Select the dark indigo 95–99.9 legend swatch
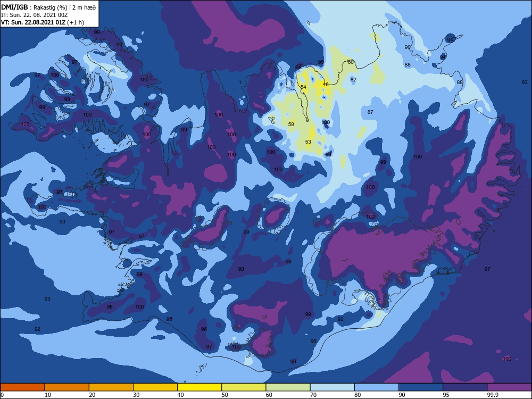Image resolution: width=532 pixels, height=399 pixels. click(465, 387)
